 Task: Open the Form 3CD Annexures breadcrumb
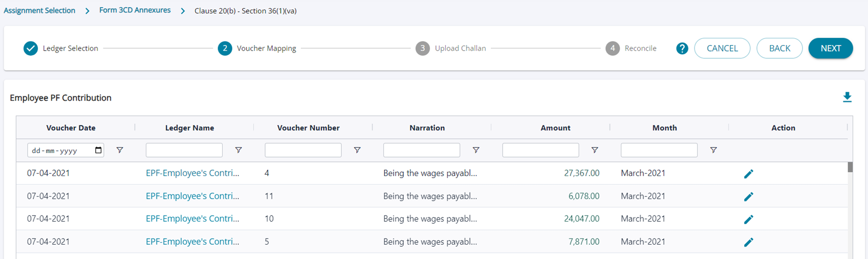pyautogui.click(x=135, y=10)
